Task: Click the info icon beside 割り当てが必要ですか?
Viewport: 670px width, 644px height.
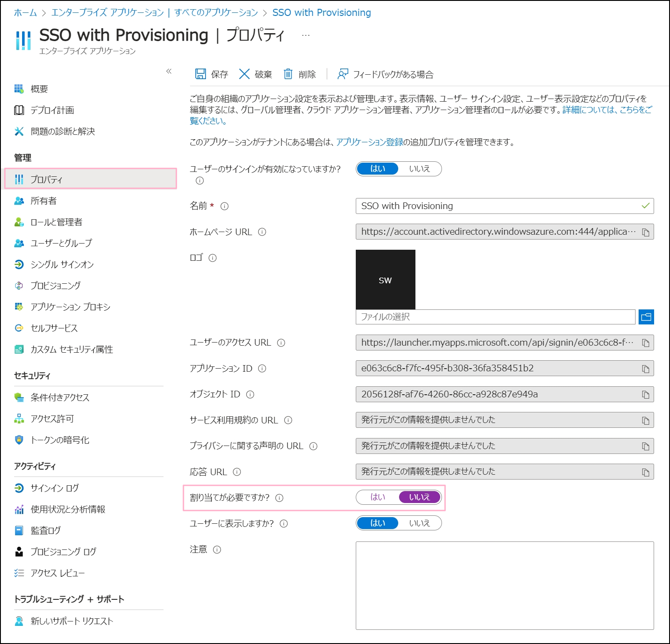Action: click(x=279, y=498)
